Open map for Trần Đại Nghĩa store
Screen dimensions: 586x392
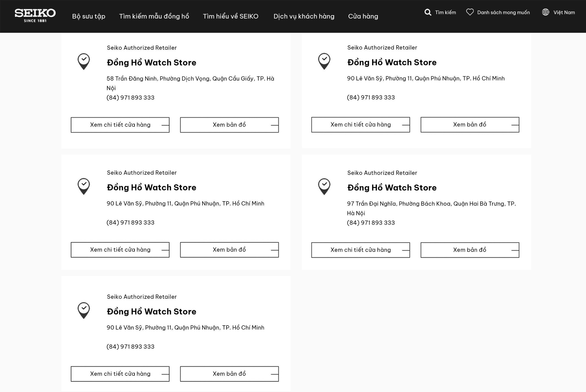[469, 250]
